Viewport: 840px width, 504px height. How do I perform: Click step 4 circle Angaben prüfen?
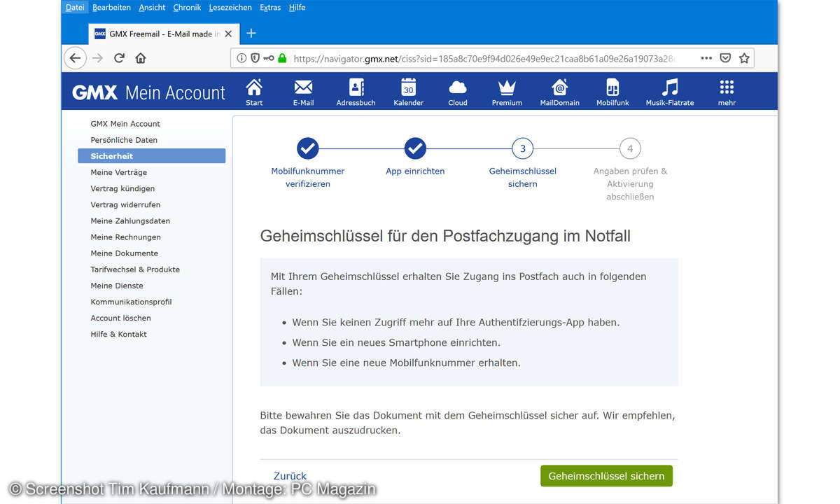click(630, 148)
